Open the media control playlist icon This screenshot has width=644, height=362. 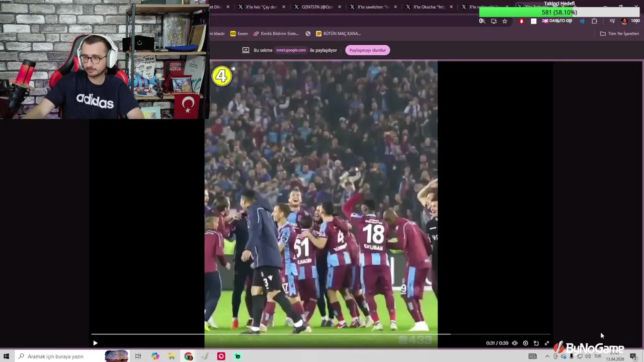point(612,21)
